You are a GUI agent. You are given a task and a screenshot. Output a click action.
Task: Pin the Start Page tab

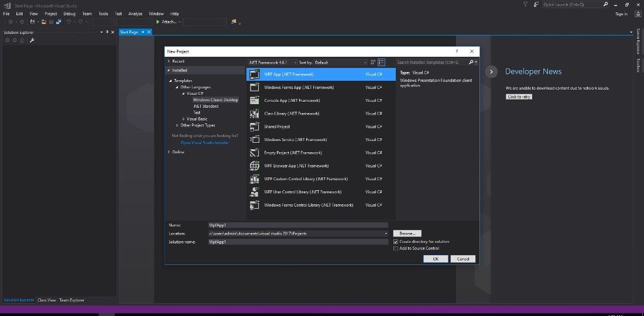(x=142, y=32)
